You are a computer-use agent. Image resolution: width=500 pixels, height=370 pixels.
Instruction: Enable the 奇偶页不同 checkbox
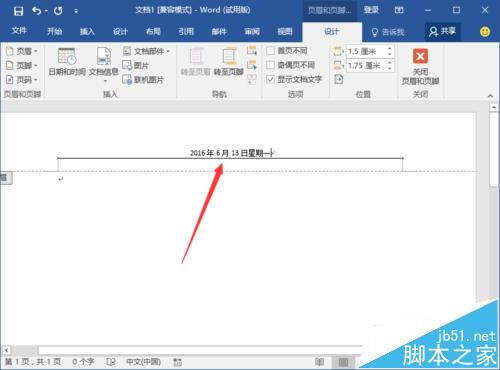click(270, 65)
